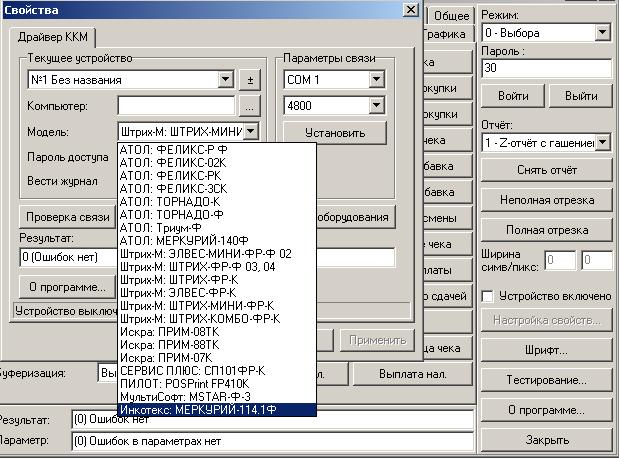
Task: Select highlighted Инкотекс: МЕРКУРИЙ-114.1Ф entry
Action: 217,410
